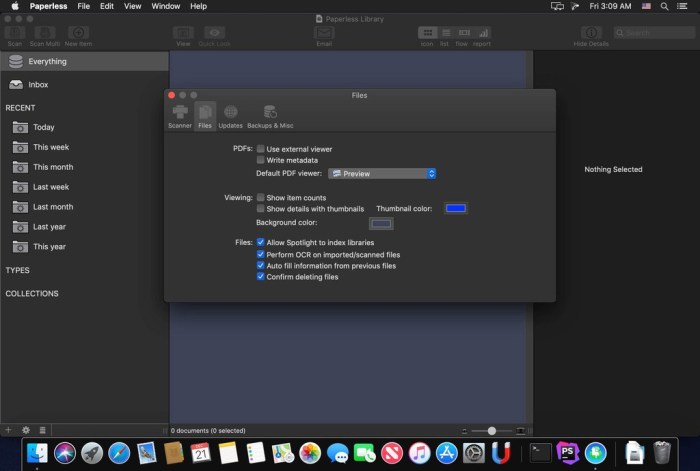Uncheck Confirm deleting files
The image size is (700, 471).
261,277
